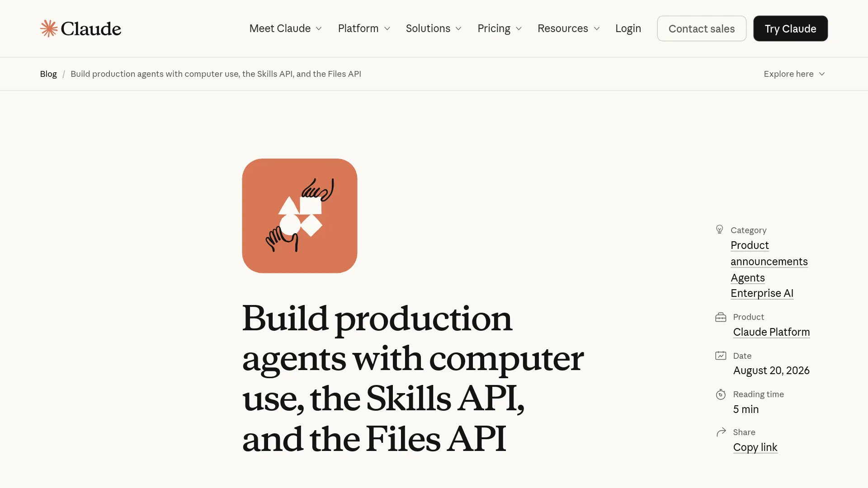
Task: Open the Pricing menu
Action: click(x=500, y=28)
